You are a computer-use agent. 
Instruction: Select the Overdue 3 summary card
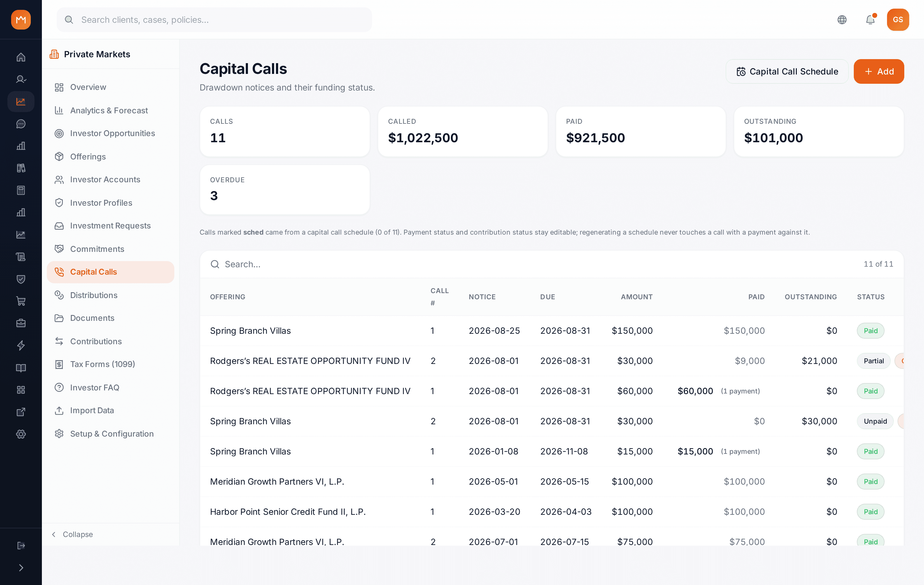(x=285, y=189)
